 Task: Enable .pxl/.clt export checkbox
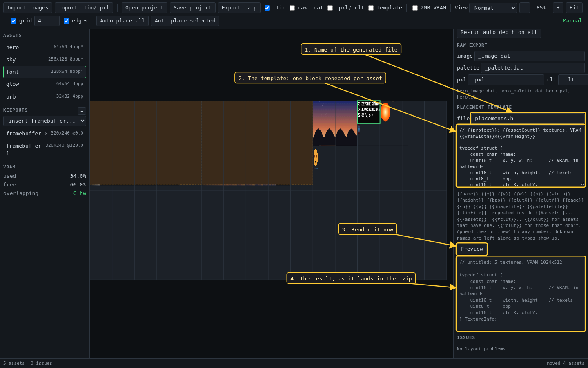(x=330, y=8)
